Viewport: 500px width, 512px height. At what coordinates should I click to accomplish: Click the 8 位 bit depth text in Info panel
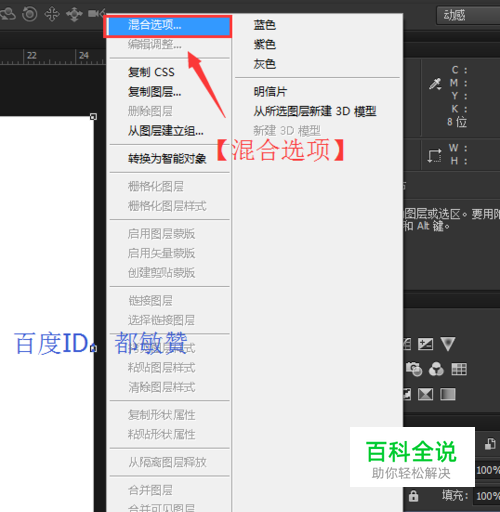457,122
